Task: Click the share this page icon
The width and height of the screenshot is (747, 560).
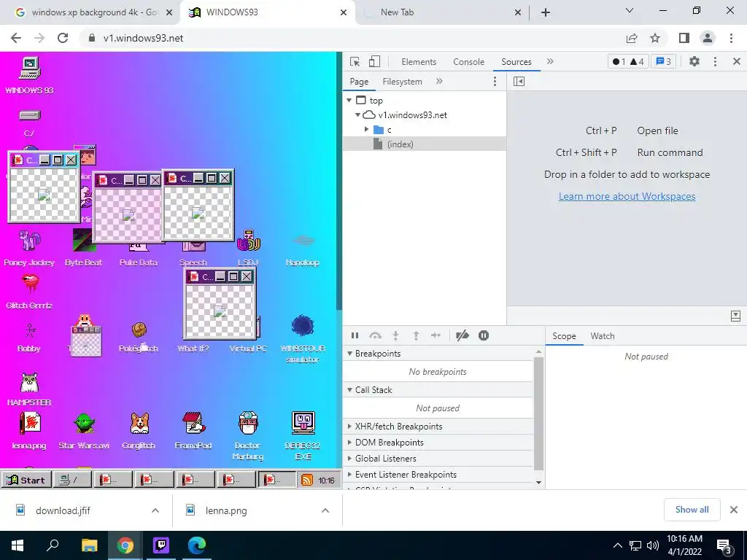Action: coord(632,38)
